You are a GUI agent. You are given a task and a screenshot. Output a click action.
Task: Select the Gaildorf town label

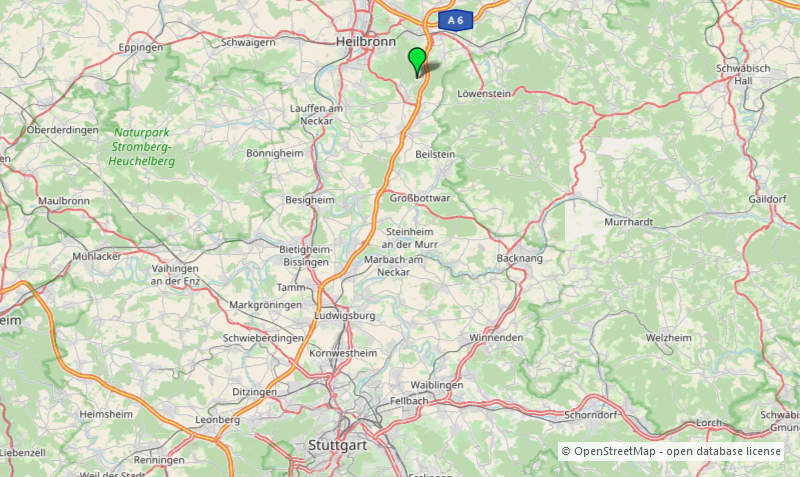[767, 199]
